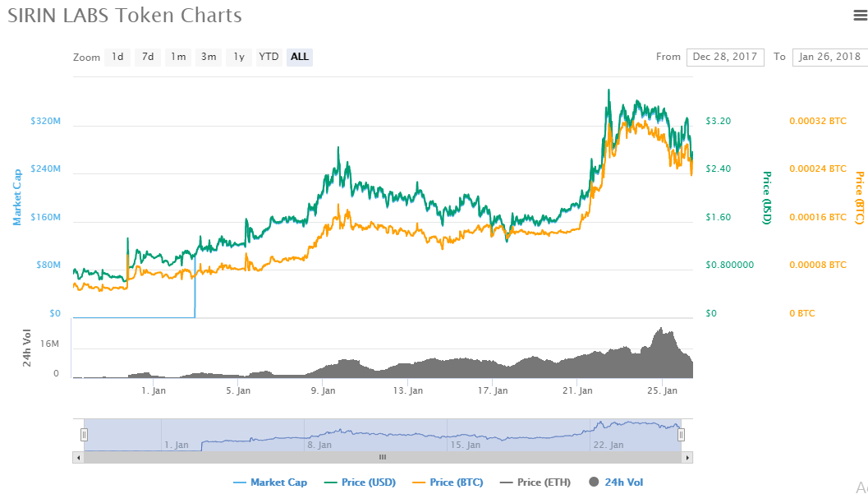Click the From date field
Viewport: 868px width, 494px height.
[725, 57]
